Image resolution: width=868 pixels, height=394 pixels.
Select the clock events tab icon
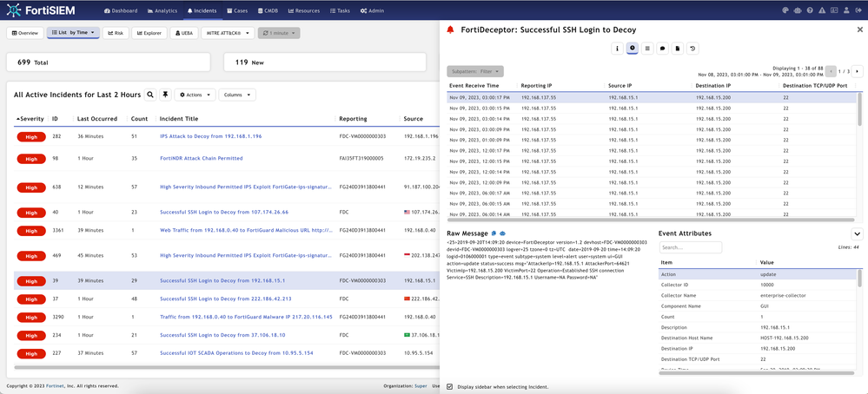633,49
